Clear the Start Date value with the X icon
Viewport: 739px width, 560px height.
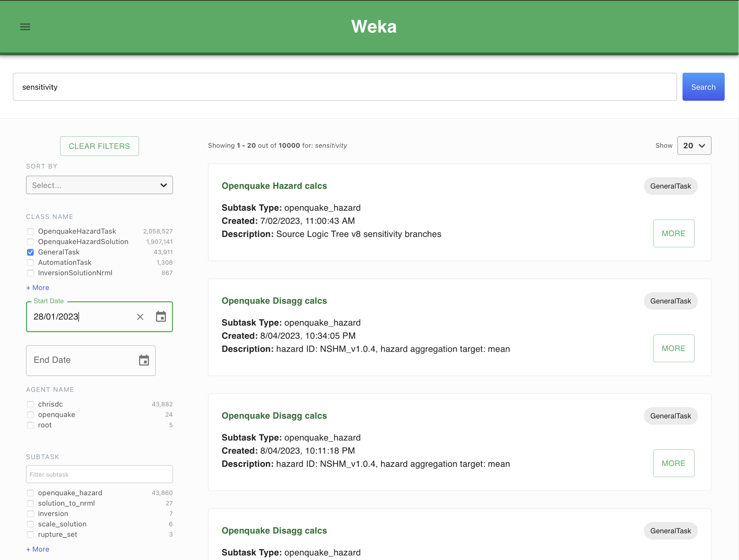click(140, 317)
